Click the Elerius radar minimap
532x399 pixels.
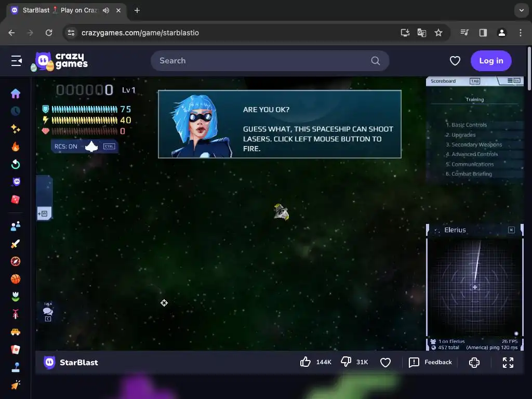(x=475, y=287)
